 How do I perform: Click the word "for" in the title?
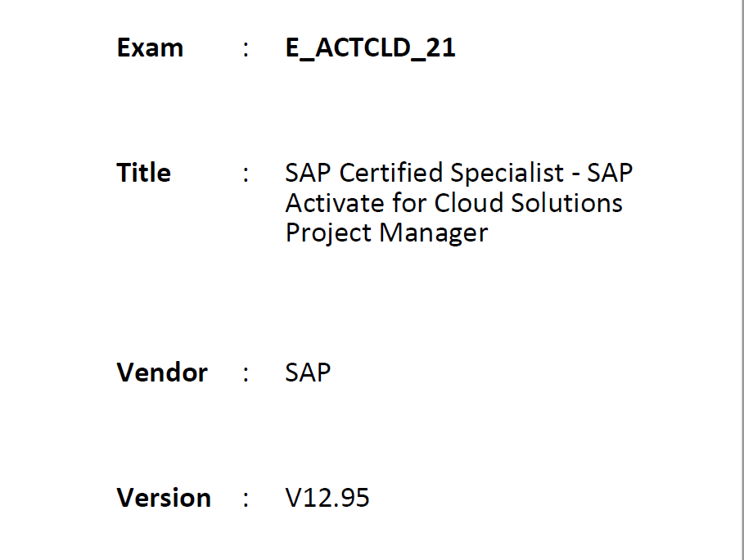409,203
